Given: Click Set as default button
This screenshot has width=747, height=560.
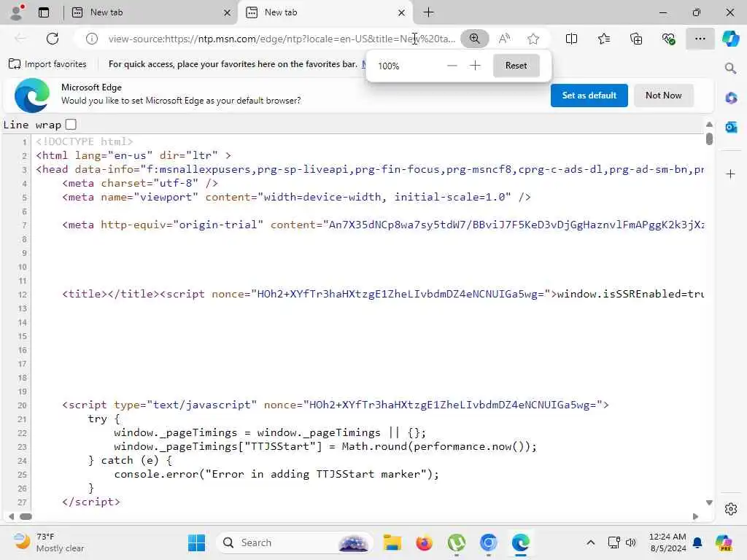Looking at the screenshot, I should (x=589, y=96).
